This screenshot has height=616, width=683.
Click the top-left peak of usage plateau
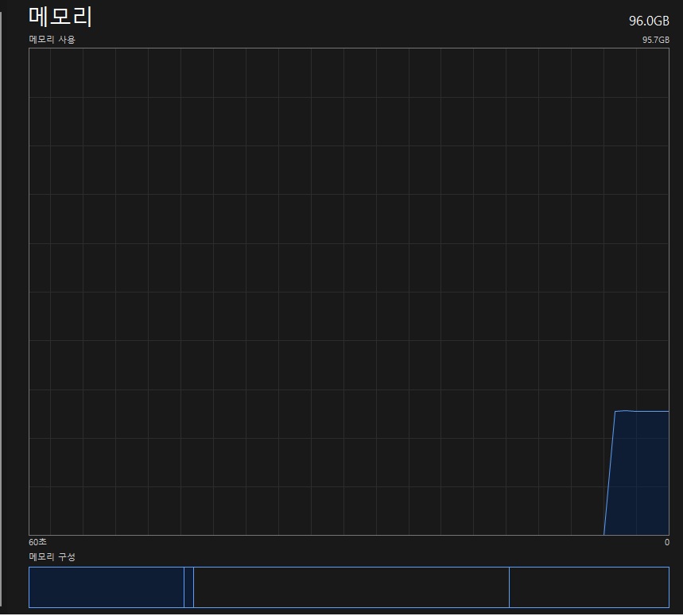[615, 412]
